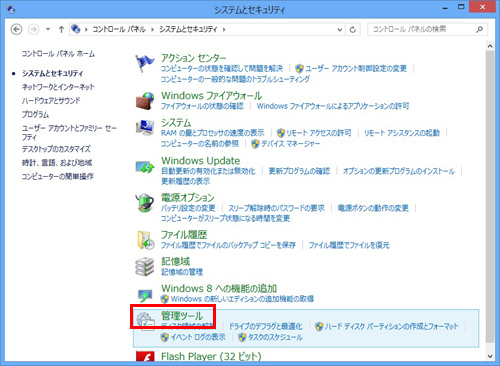The width and height of the screenshot is (500, 366).
Task: Go to ネットワークとインターネット category
Action: pyautogui.click(x=58, y=87)
